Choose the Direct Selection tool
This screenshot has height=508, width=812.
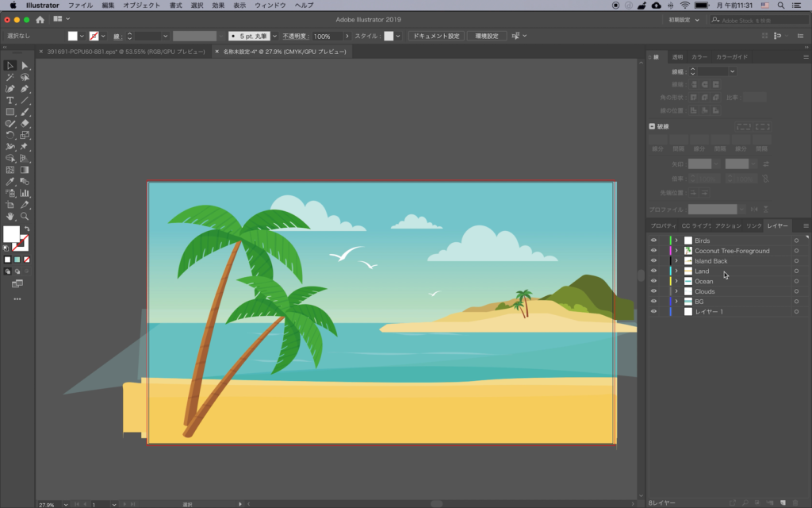[25, 66]
